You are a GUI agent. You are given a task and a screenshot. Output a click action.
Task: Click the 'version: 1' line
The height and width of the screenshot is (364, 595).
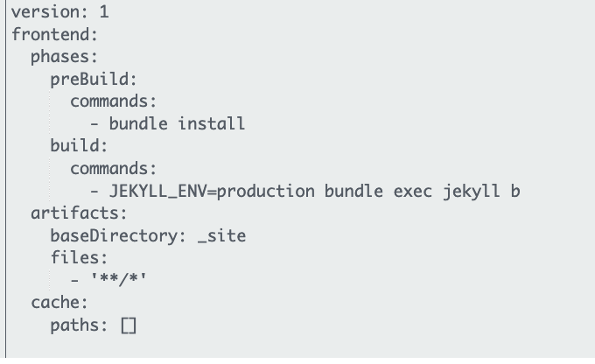tap(60, 12)
